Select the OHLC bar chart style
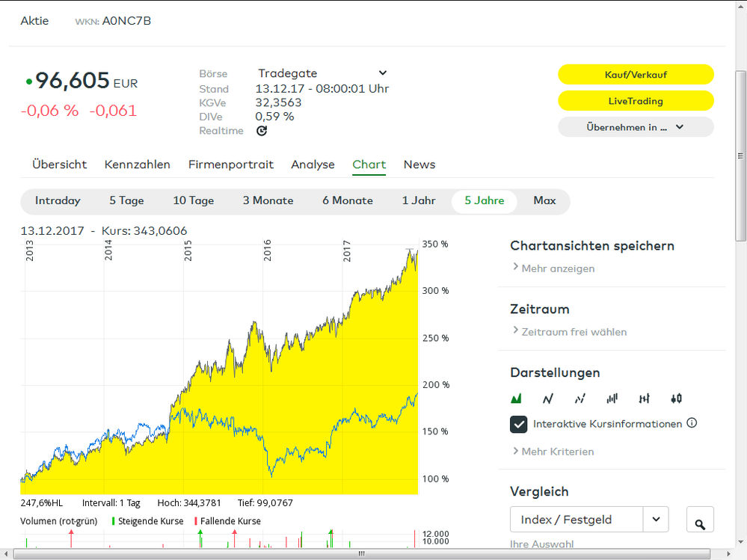This screenshot has height=560, width=747. pos(644,398)
